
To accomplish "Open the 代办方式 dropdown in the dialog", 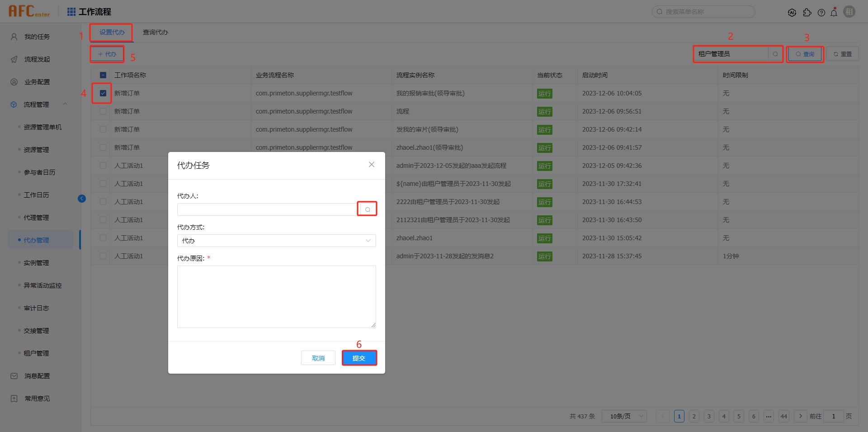I will (277, 241).
